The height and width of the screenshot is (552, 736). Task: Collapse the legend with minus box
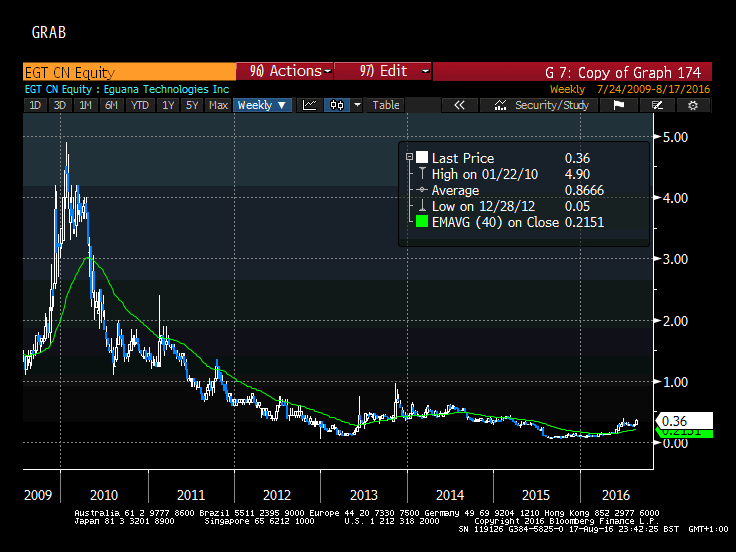click(409, 157)
